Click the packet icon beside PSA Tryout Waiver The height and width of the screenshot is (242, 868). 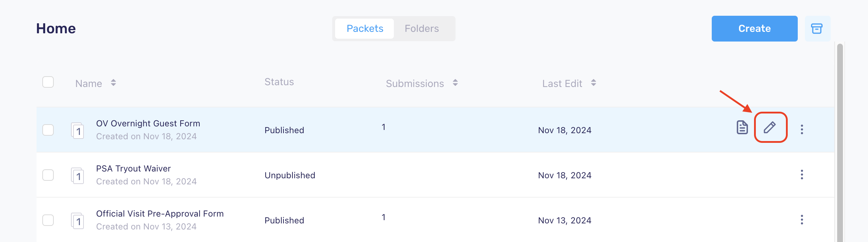77,175
